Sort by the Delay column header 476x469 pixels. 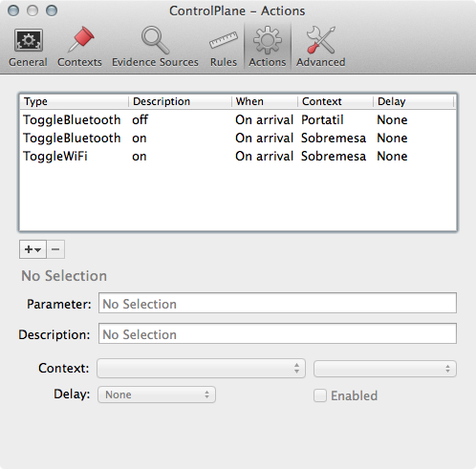tap(413, 101)
